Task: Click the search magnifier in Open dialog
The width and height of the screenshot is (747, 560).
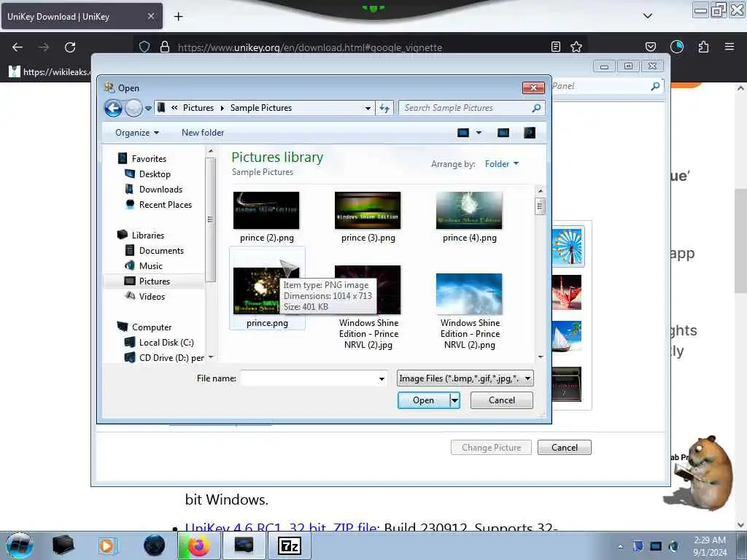Action: [536, 108]
